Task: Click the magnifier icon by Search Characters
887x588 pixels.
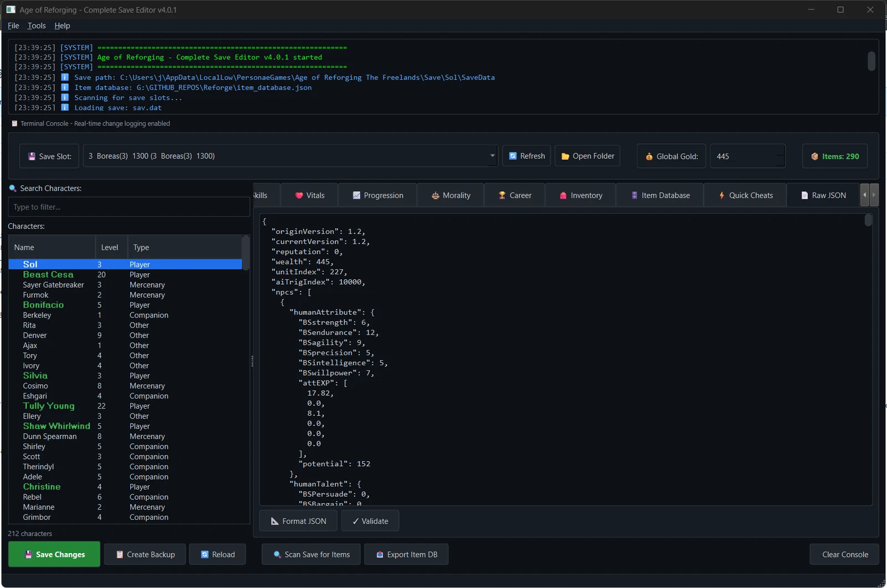Action: tap(13, 188)
